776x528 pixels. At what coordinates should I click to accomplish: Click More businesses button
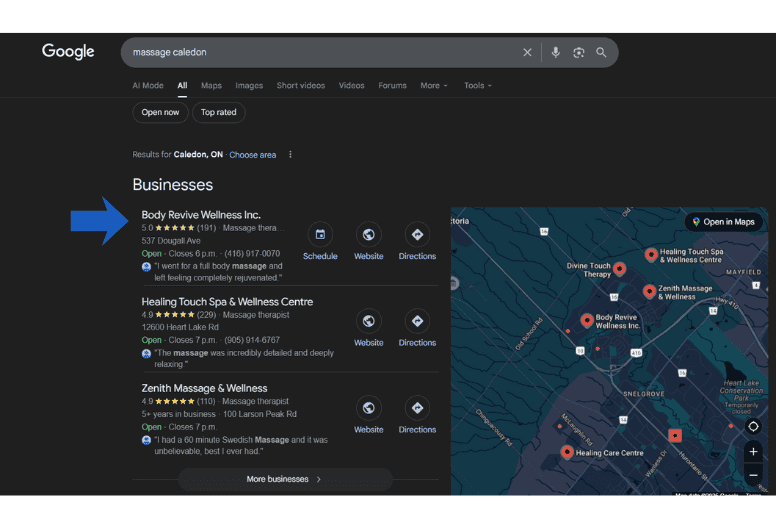pyautogui.click(x=285, y=479)
